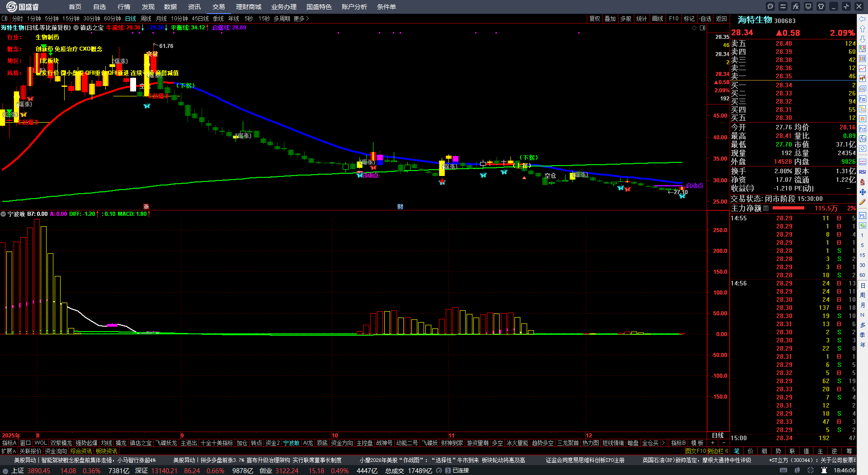Toggle 复权 price adjustment

pos(595,19)
